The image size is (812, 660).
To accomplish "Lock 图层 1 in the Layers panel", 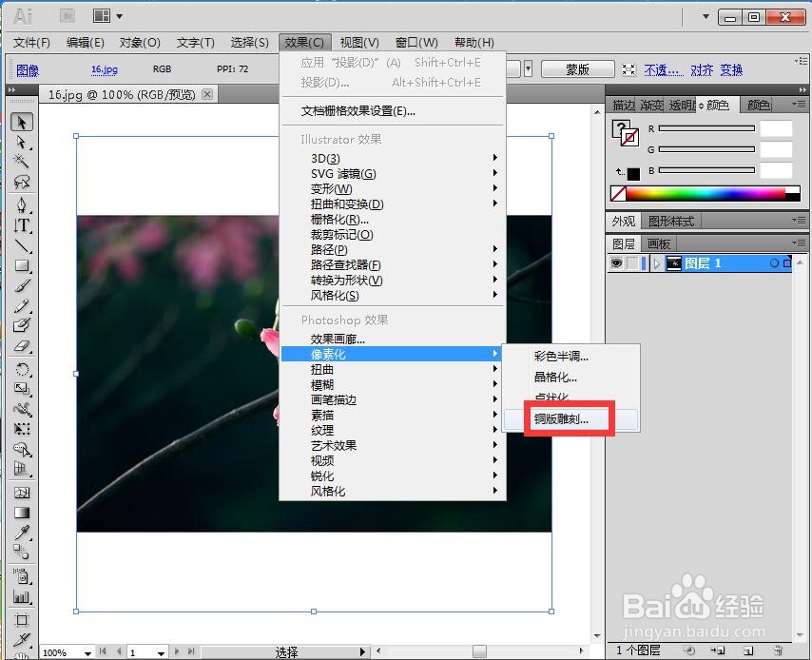I will (631, 262).
